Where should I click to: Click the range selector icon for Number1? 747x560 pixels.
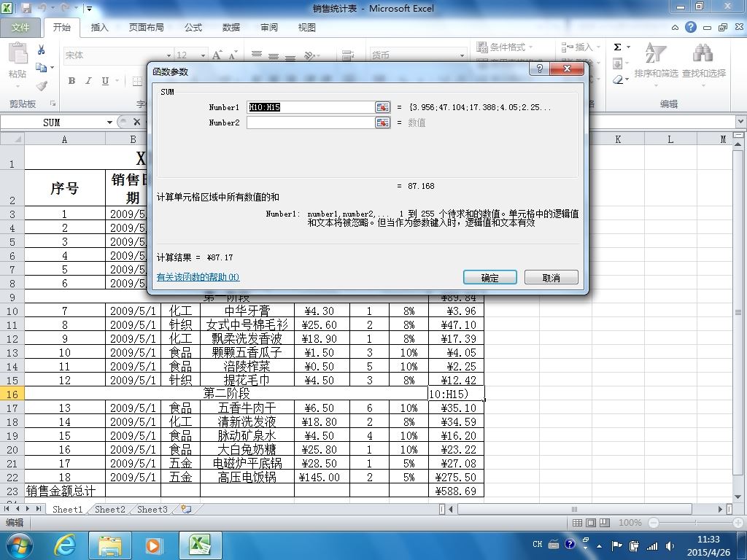(x=382, y=108)
